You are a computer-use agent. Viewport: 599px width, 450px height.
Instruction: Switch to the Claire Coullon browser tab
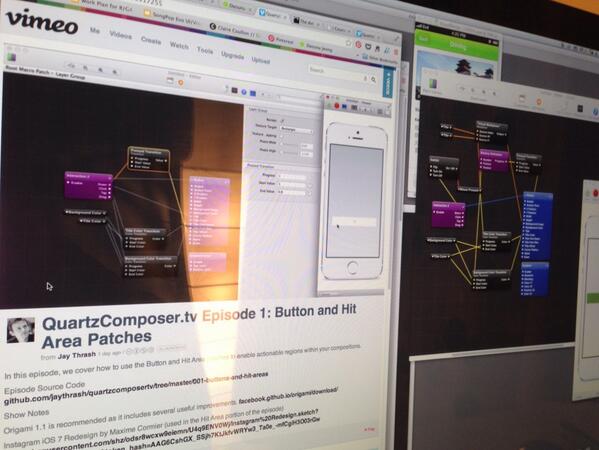pyautogui.click(x=234, y=30)
